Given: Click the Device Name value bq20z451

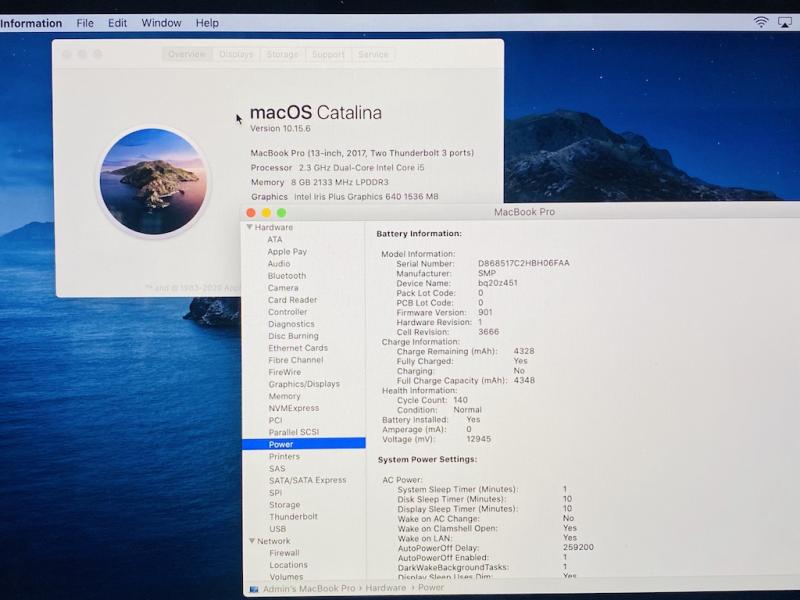Looking at the screenshot, I should (497, 283).
